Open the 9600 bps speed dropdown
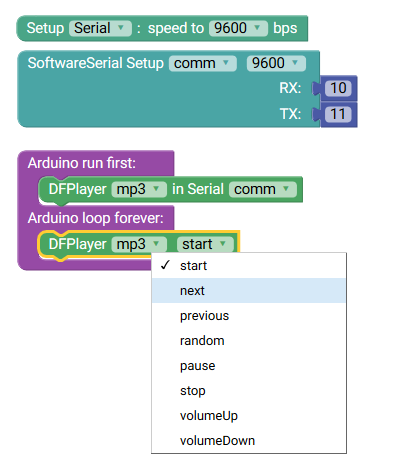Viewport: 394px width, 467px height. [238, 28]
